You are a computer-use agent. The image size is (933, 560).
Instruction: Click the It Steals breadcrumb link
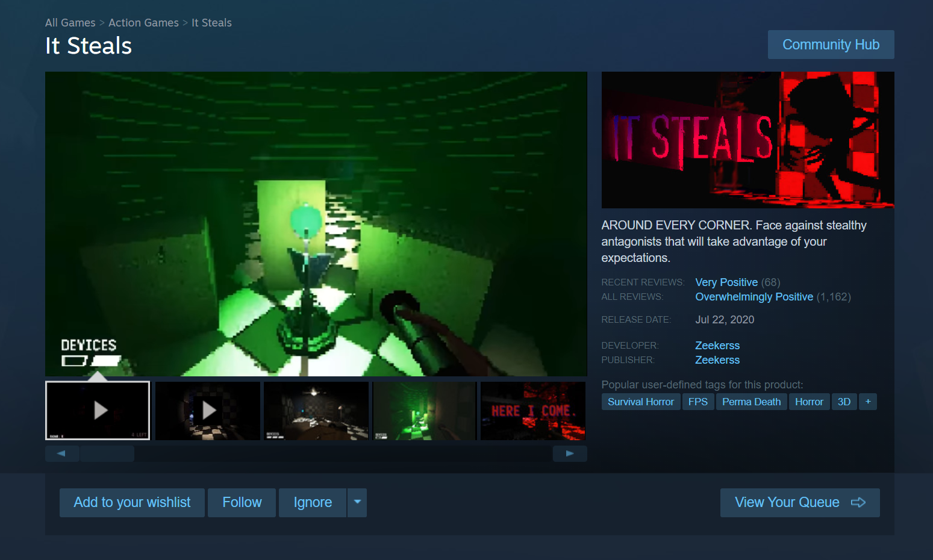pos(211,23)
